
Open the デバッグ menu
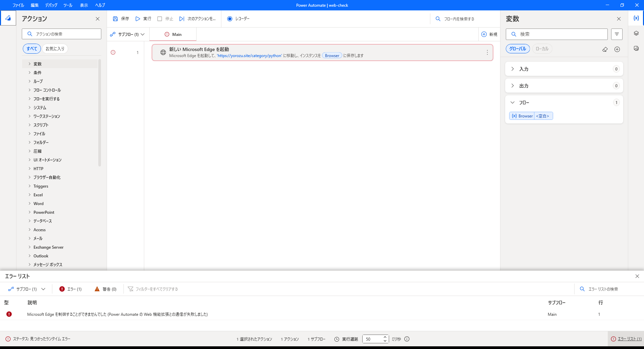coord(51,5)
